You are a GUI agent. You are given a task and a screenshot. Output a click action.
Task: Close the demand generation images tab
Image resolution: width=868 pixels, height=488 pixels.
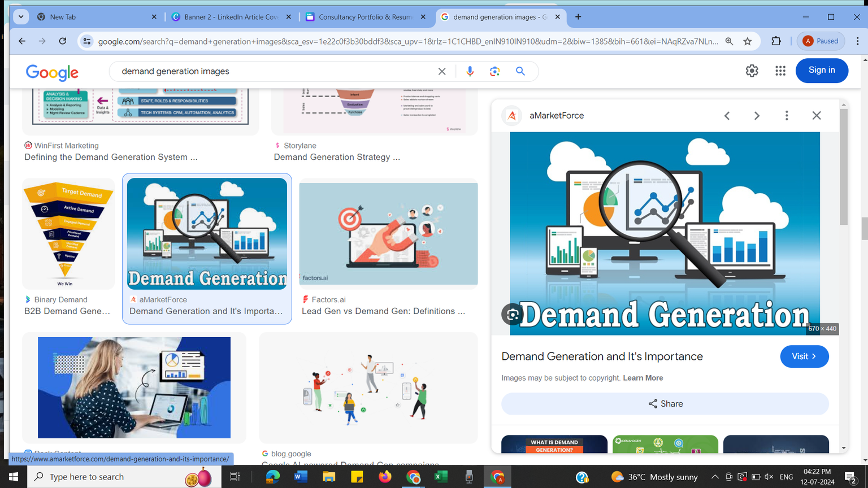tap(558, 17)
